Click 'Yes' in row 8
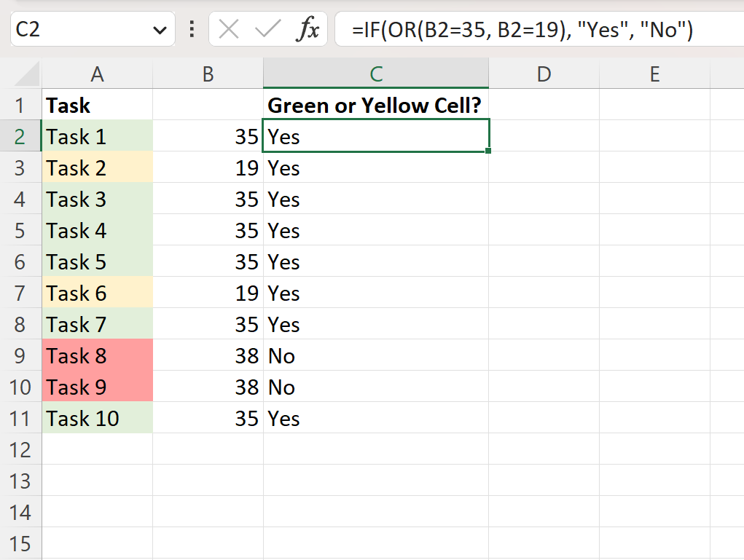 pyautogui.click(x=376, y=324)
